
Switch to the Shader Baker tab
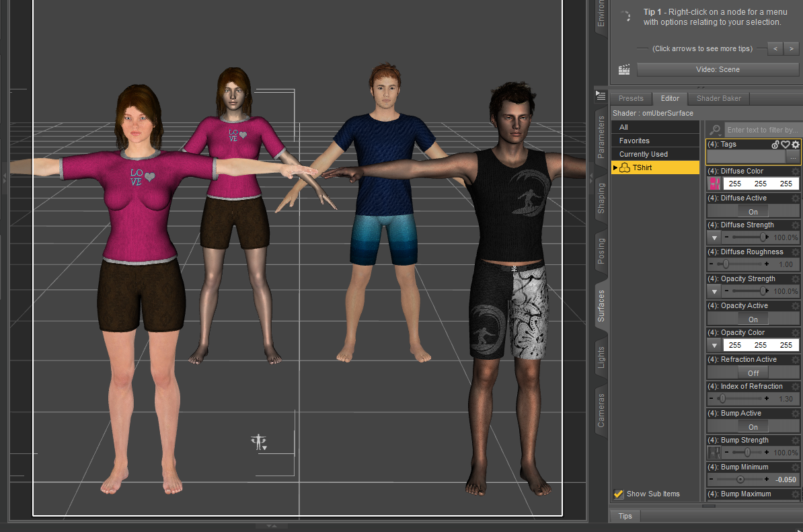tap(718, 99)
